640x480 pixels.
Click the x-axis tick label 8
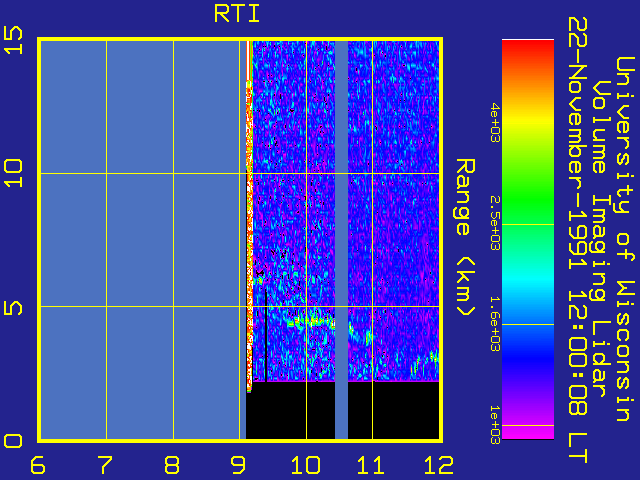172,465
